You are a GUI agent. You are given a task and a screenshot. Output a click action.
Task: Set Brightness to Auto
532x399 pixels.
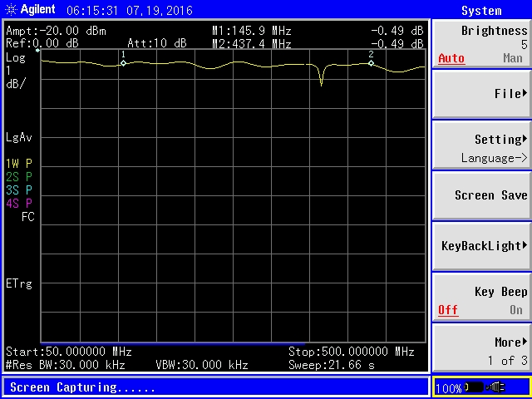pyautogui.click(x=451, y=59)
